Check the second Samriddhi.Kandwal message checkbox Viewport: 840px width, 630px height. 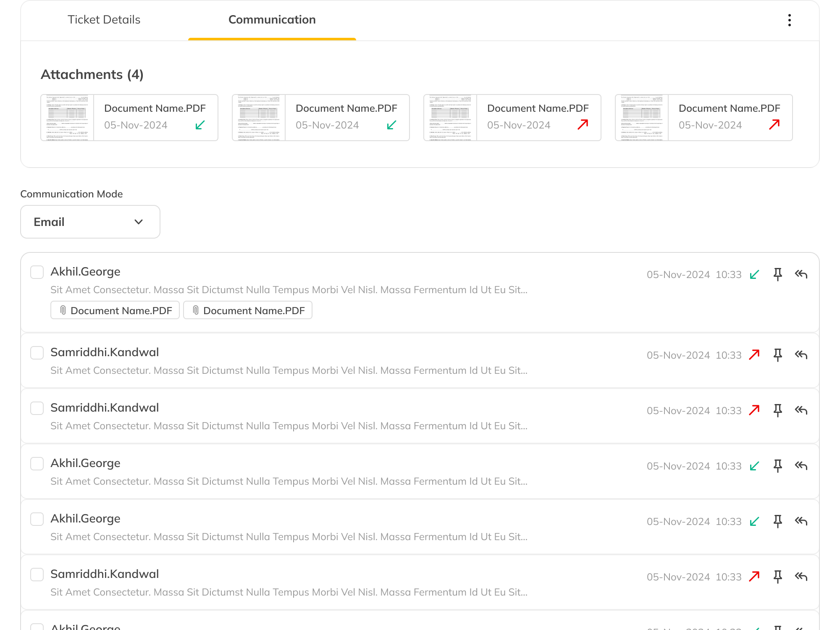coord(37,408)
